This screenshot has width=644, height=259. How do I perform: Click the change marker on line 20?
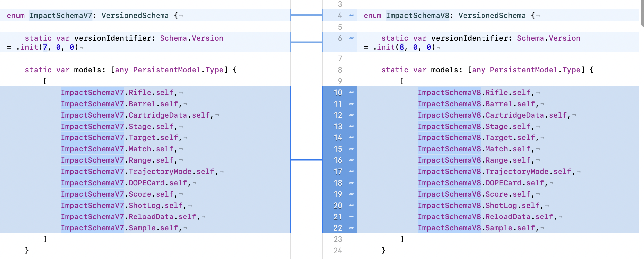(351, 206)
